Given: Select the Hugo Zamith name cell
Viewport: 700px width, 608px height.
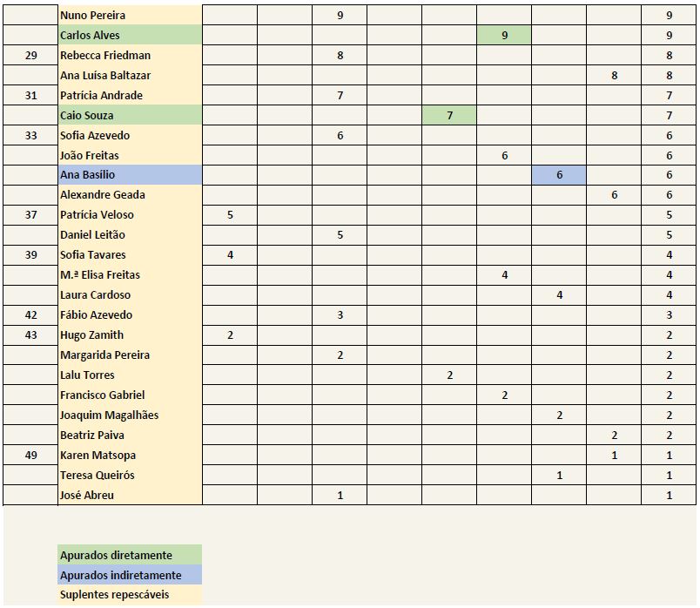Looking at the screenshot, I should tap(130, 334).
